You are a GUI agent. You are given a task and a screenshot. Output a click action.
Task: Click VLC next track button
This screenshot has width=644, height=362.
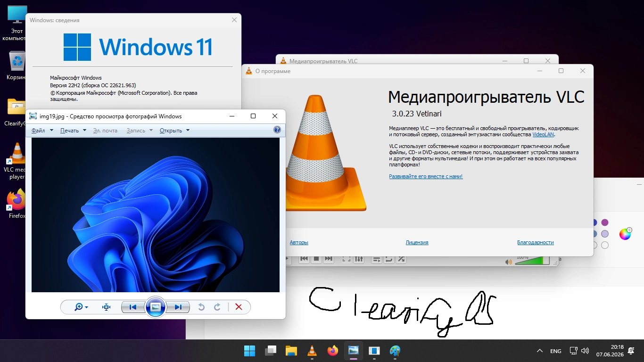pyautogui.click(x=329, y=259)
